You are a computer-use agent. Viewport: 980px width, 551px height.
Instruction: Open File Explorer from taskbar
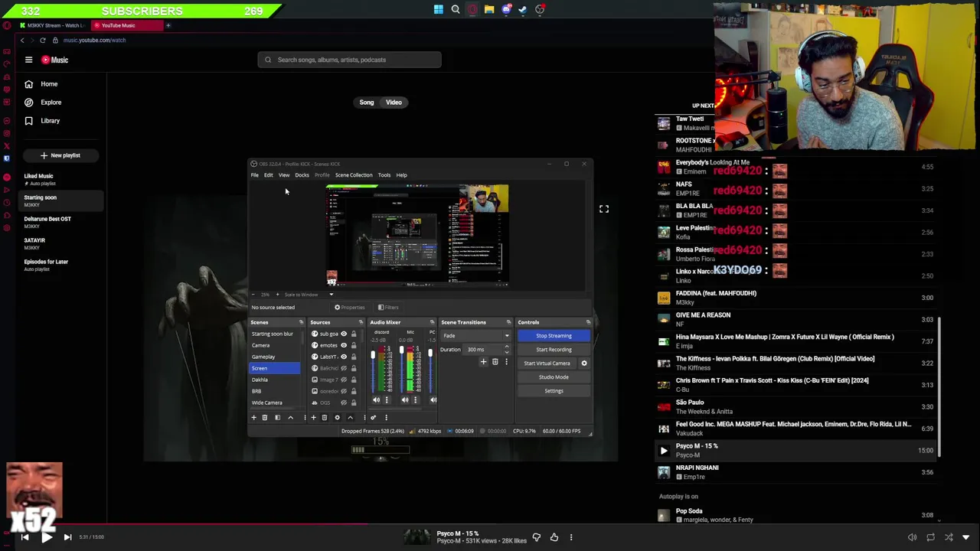[489, 9]
